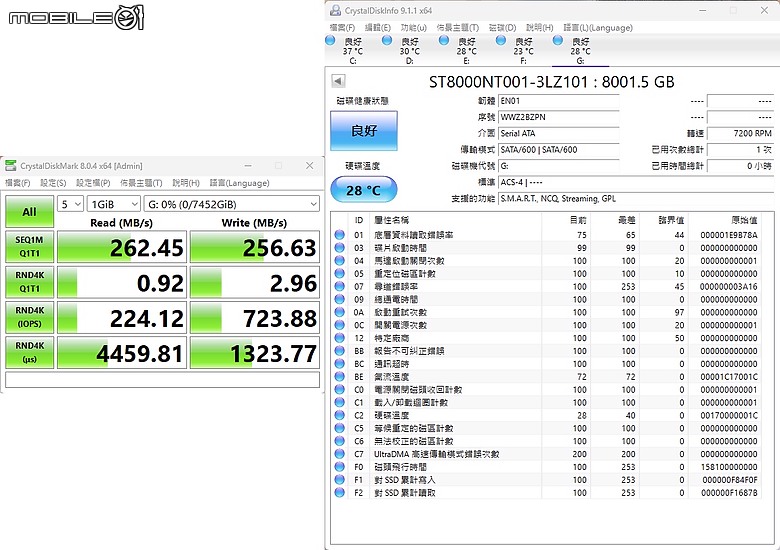Image resolution: width=780 pixels, height=550 pixels.
Task: Click the blue status icon for attribute 12
Action: [x=340, y=338]
